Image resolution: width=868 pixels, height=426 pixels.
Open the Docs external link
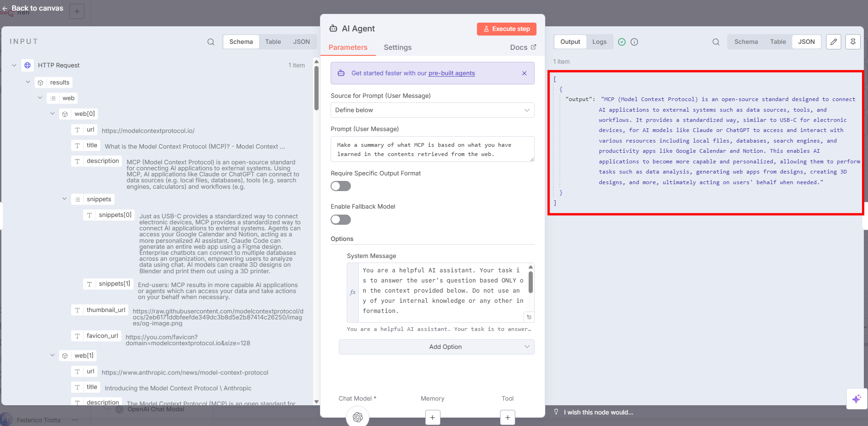[x=523, y=48]
